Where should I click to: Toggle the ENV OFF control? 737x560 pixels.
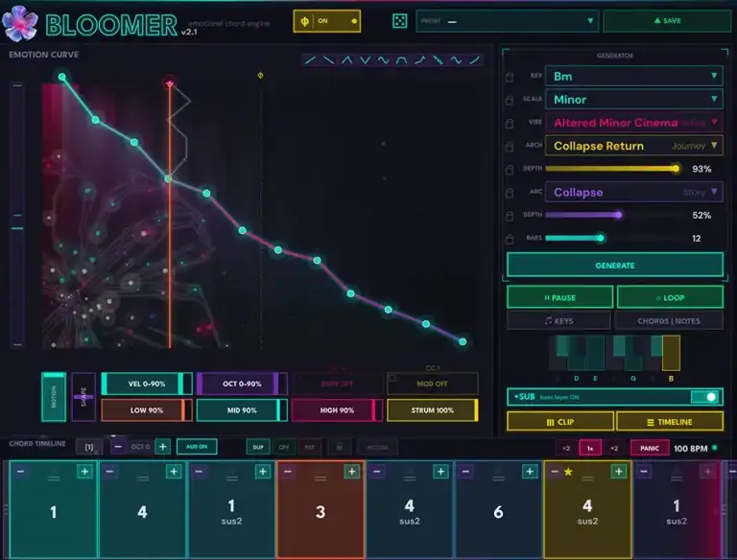point(337,384)
